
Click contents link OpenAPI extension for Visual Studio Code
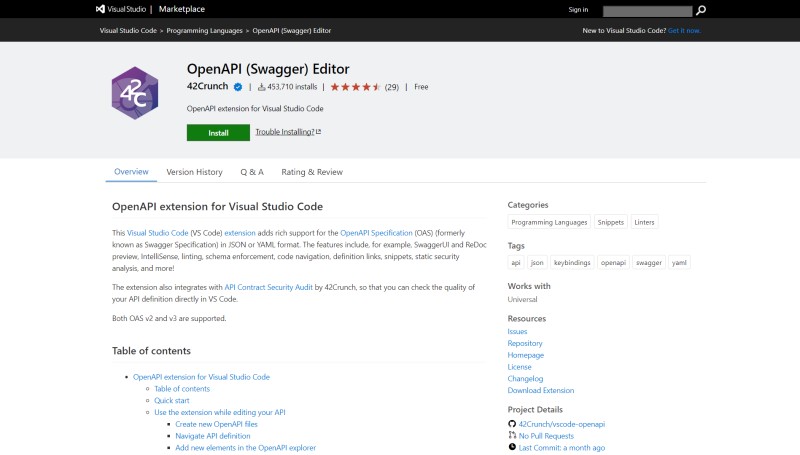tap(201, 376)
